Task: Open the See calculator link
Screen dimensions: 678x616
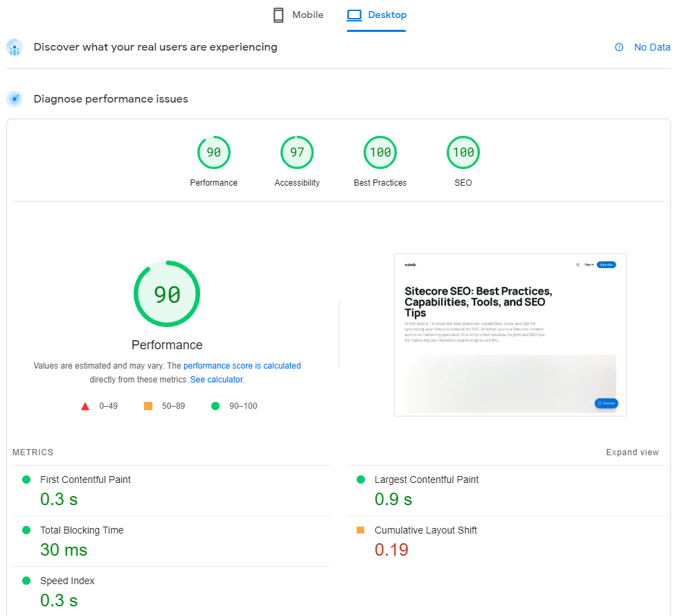Action: coord(216,380)
